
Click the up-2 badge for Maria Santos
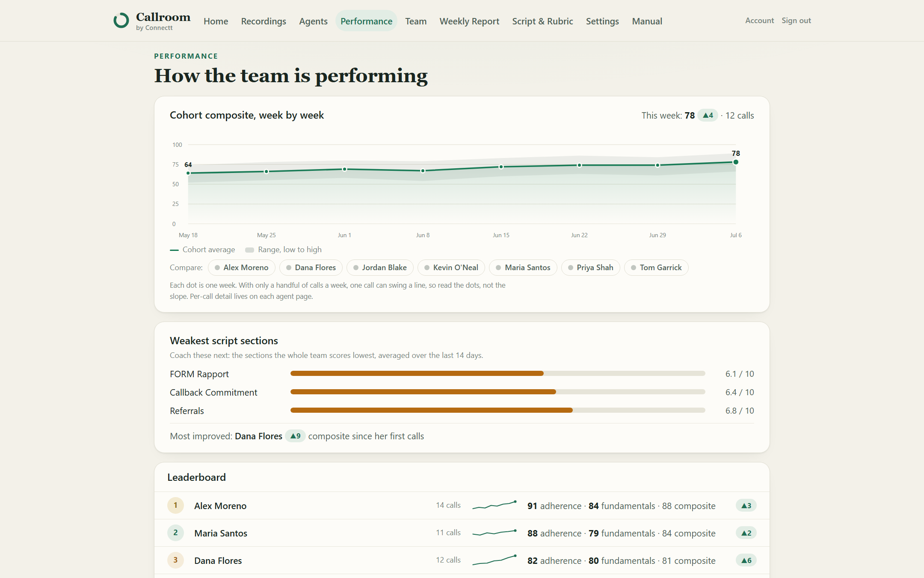click(x=746, y=533)
